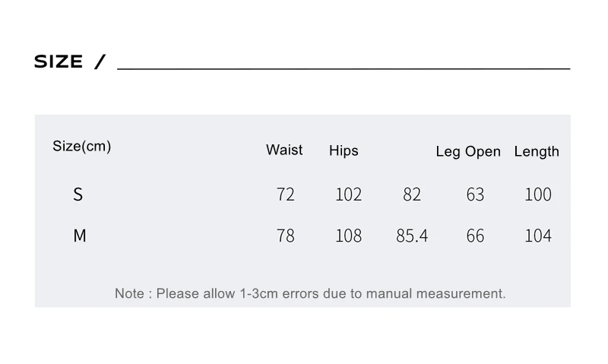Image resolution: width=608 pixels, height=364 pixels.
Task: Click the Waist column header
Action: 284,150
